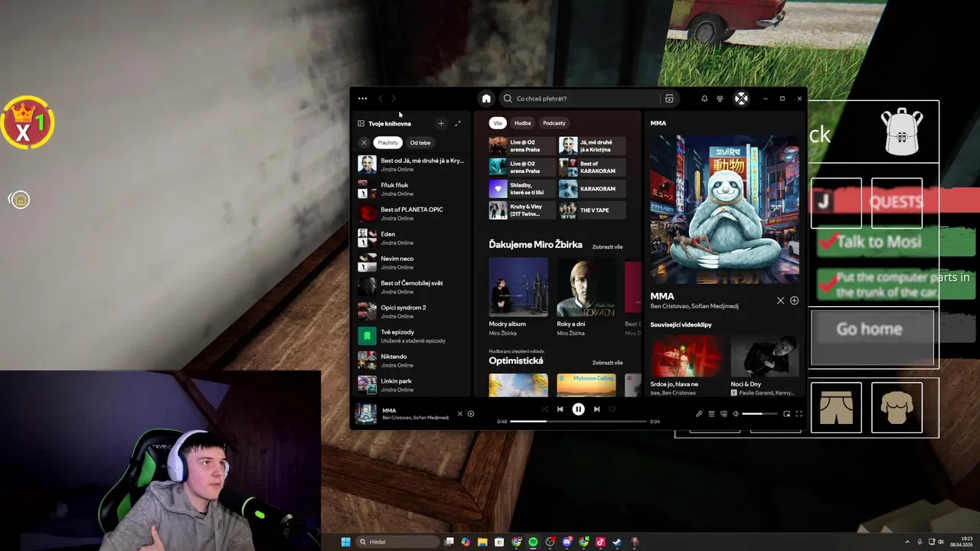Open Friend Activity icon in Spotify
This screenshot has width=980, height=551.
(720, 99)
